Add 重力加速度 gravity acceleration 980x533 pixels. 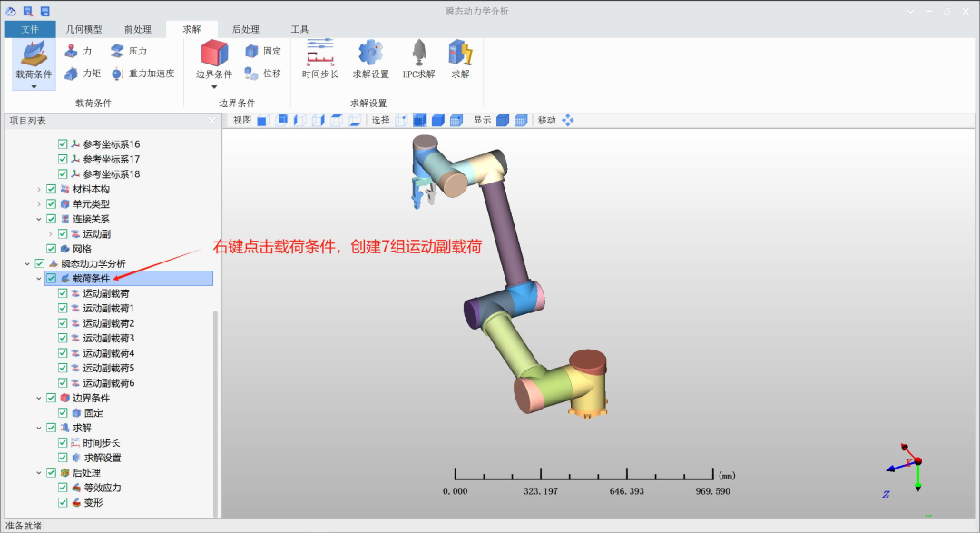point(143,74)
